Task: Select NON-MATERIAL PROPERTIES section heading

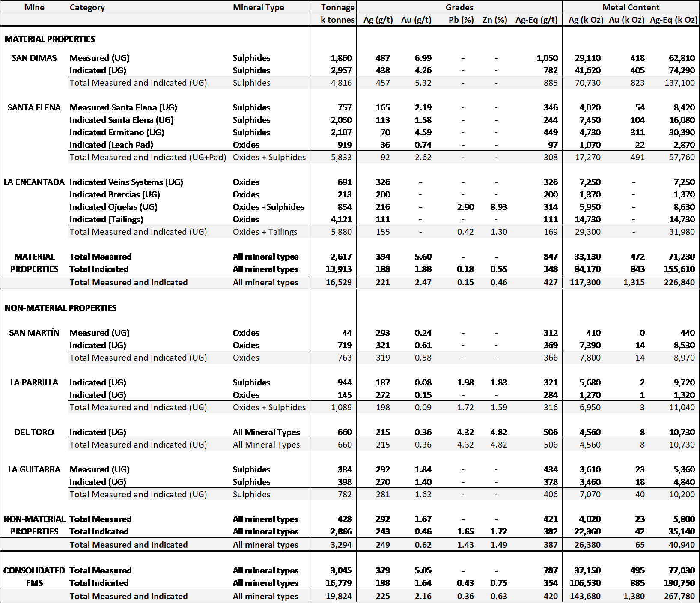Action: click(x=60, y=308)
